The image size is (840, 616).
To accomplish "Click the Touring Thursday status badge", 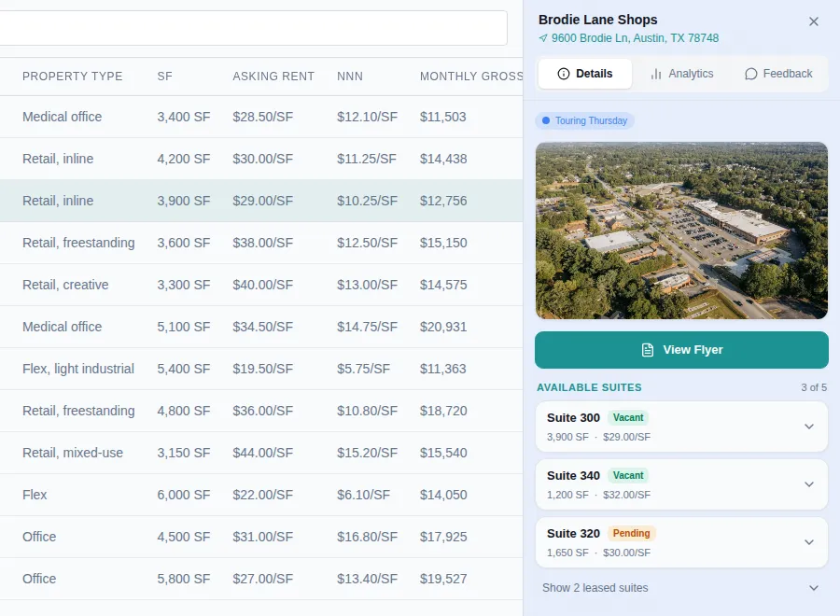I will (584, 120).
